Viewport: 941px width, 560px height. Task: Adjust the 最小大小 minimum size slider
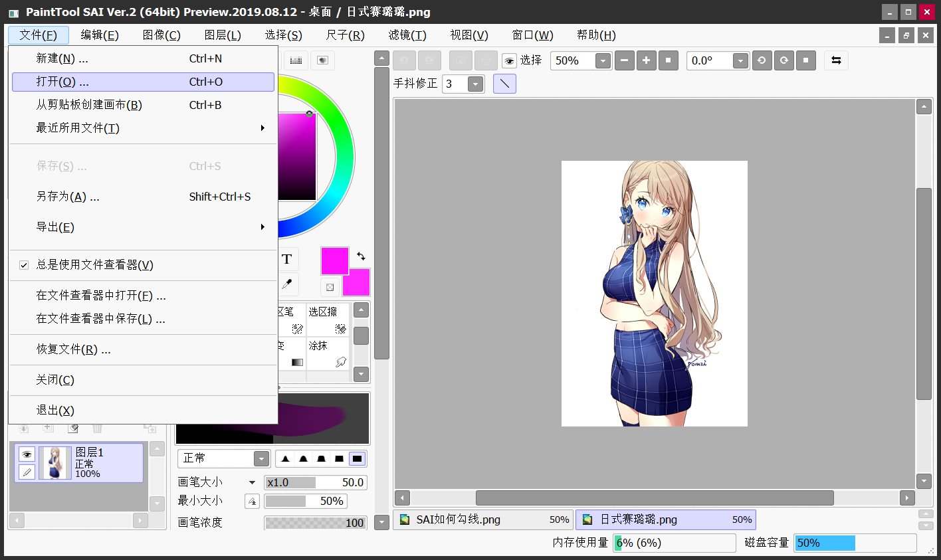306,502
